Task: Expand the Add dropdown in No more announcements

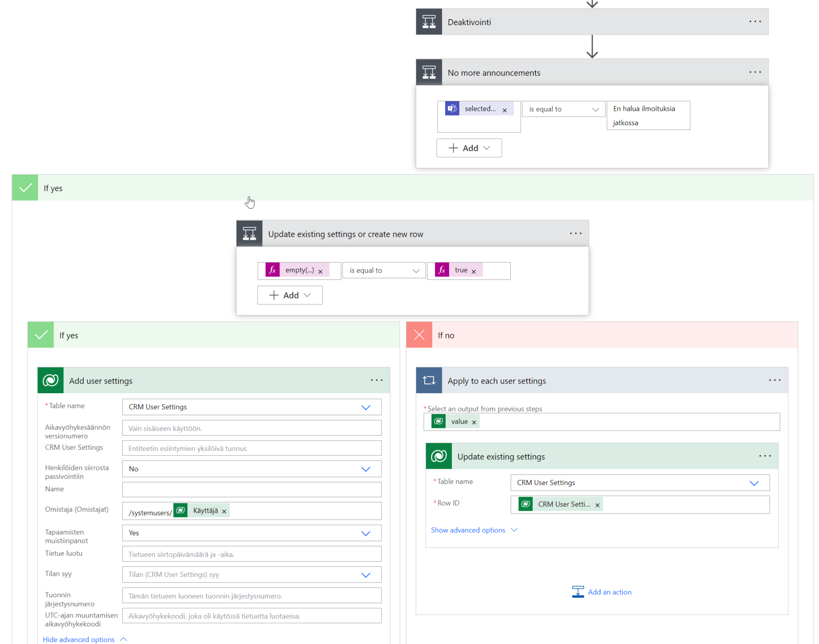Action: [x=469, y=148]
